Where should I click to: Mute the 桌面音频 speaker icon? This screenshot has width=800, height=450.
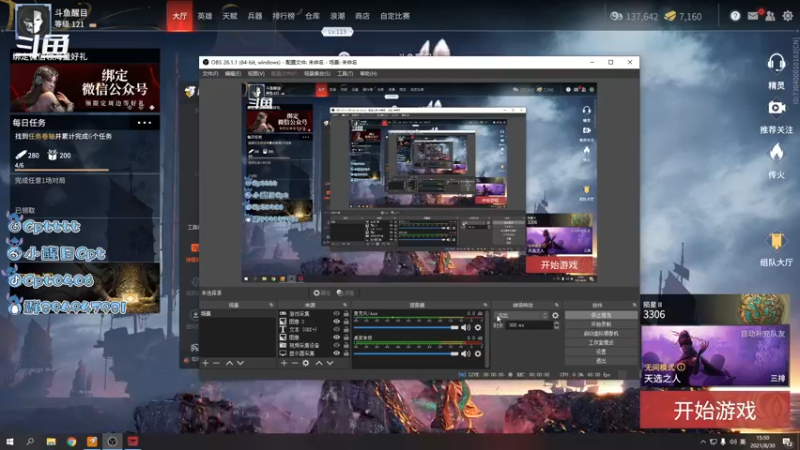click(466, 354)
